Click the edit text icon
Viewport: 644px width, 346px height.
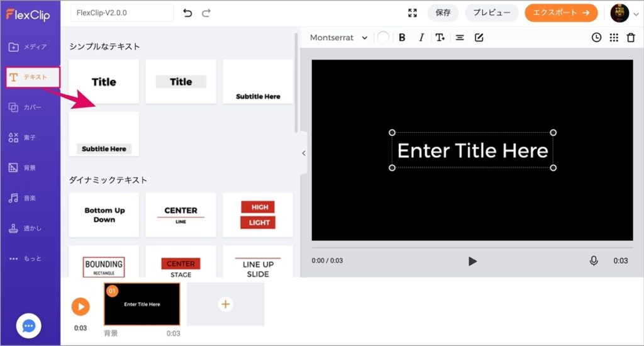479,37
